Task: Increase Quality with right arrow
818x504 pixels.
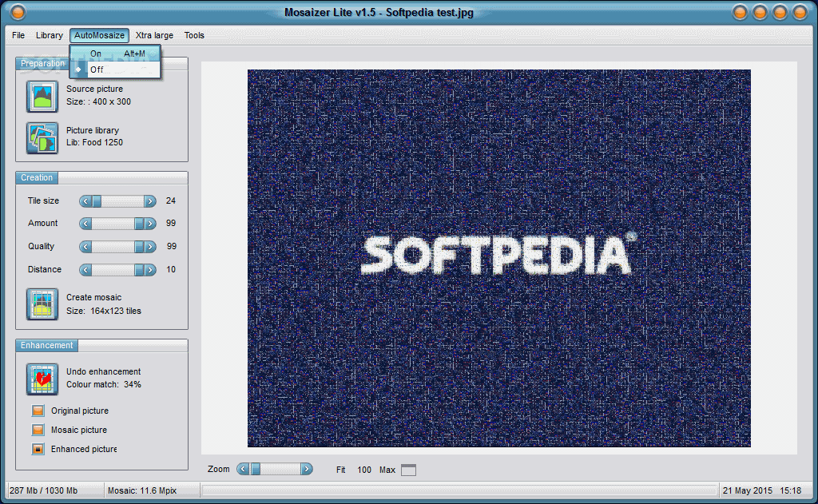Action: 149,246
